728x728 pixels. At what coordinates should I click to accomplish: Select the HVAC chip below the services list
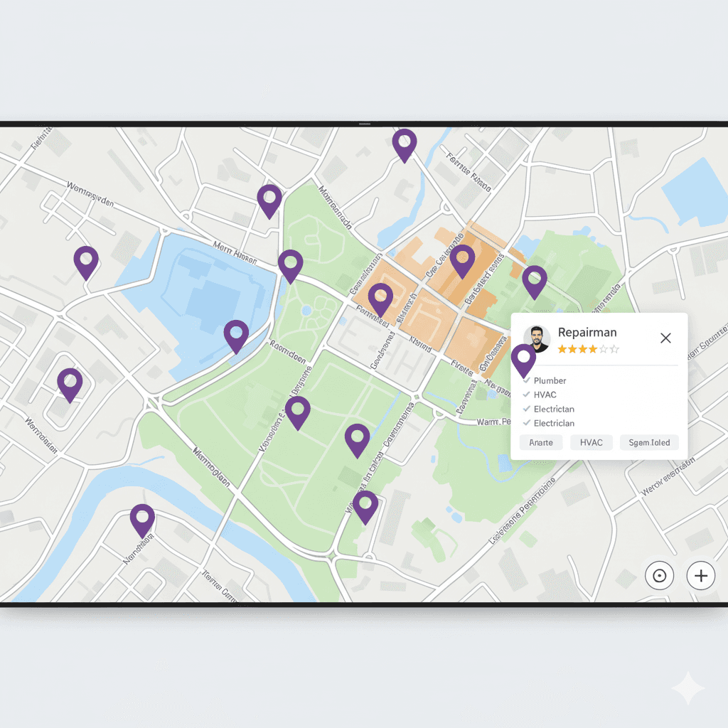[x=591, y=442]
